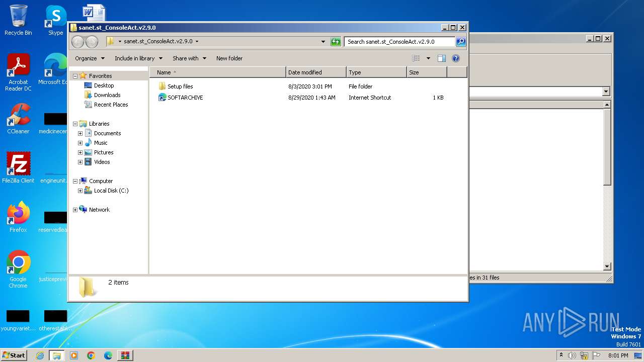Select Recent Places under Favorites
The width and height of the screenshot is (644, 362).
point(111,105)
